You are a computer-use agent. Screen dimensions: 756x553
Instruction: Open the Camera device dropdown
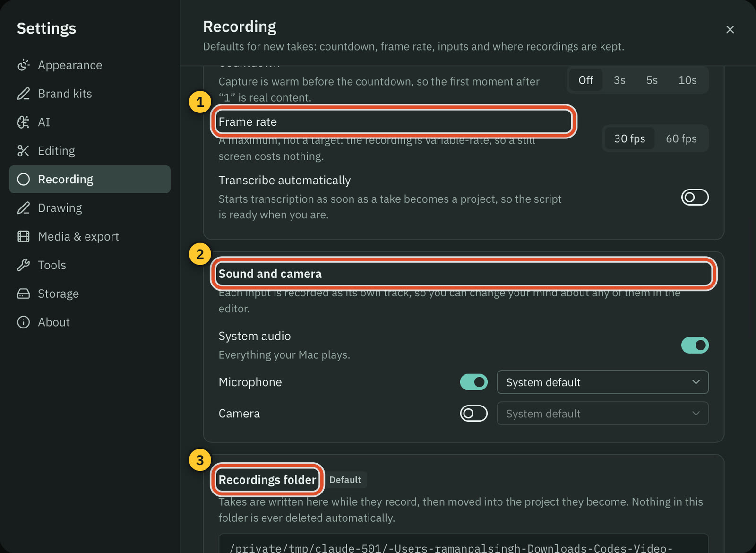[602, 414]
